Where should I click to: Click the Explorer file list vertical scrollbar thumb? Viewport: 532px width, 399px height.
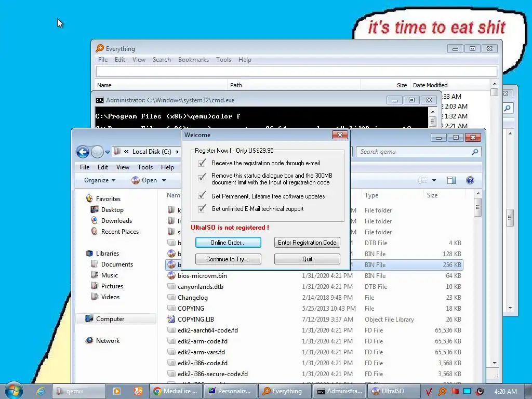tap(478, 207)
